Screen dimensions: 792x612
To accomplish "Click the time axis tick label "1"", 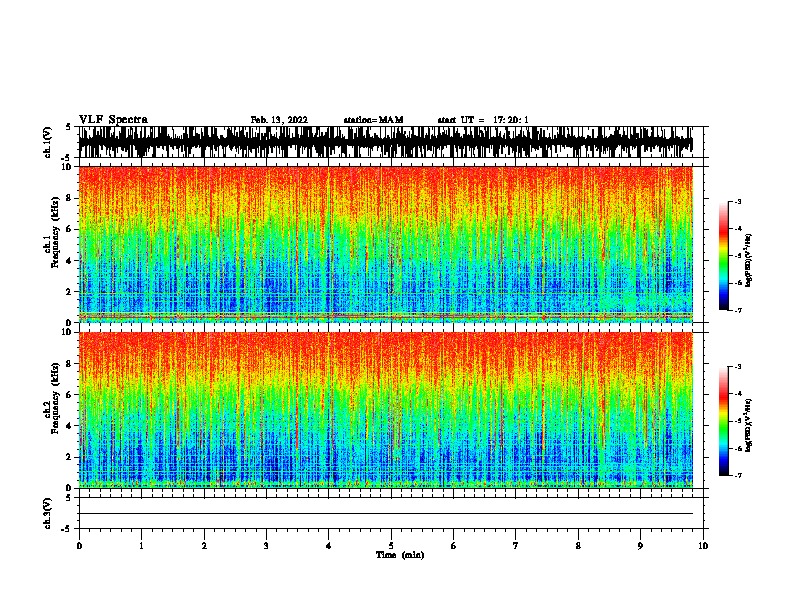I will click(x=141, y=545).
